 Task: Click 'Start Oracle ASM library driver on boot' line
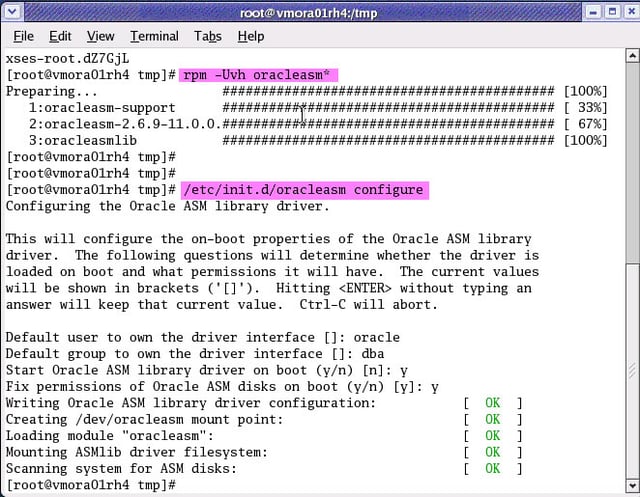[x=207, y=371]
